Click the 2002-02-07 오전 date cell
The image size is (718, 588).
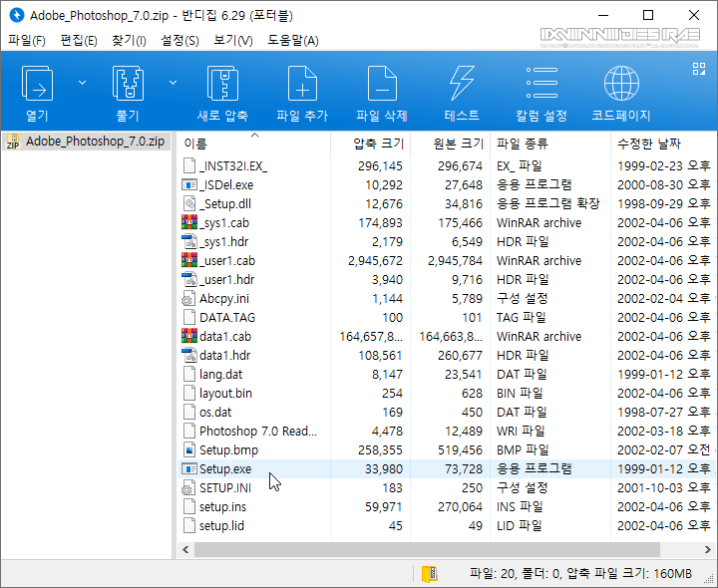(664, 450)
